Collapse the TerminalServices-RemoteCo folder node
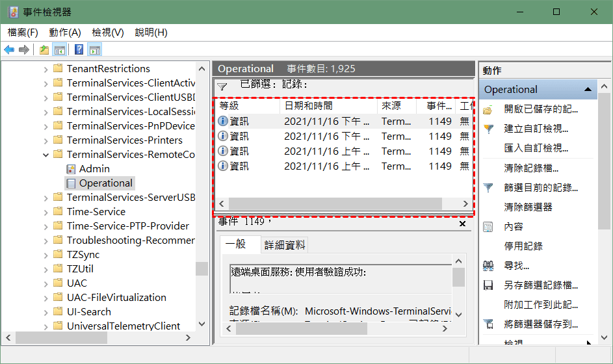The image size is (613, 364). (x=46, y=155)
